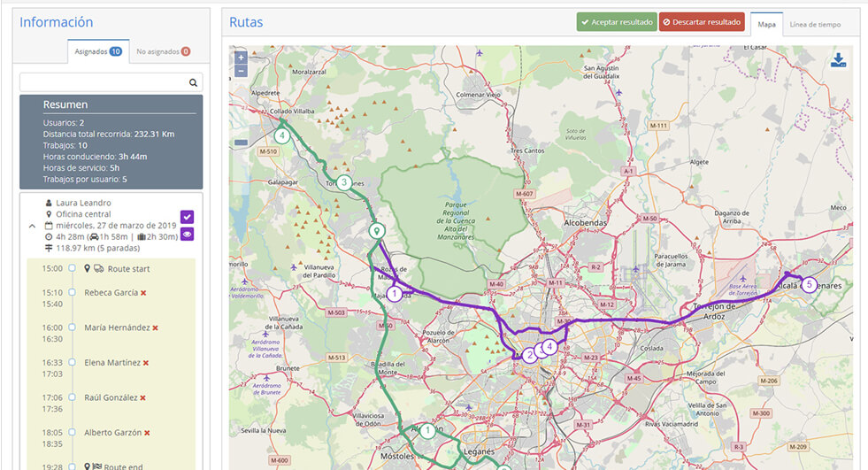Viewport: 868px width, 470px height.
Task: Click the Descartar resultado button
Action: click(x=702, y=22)
